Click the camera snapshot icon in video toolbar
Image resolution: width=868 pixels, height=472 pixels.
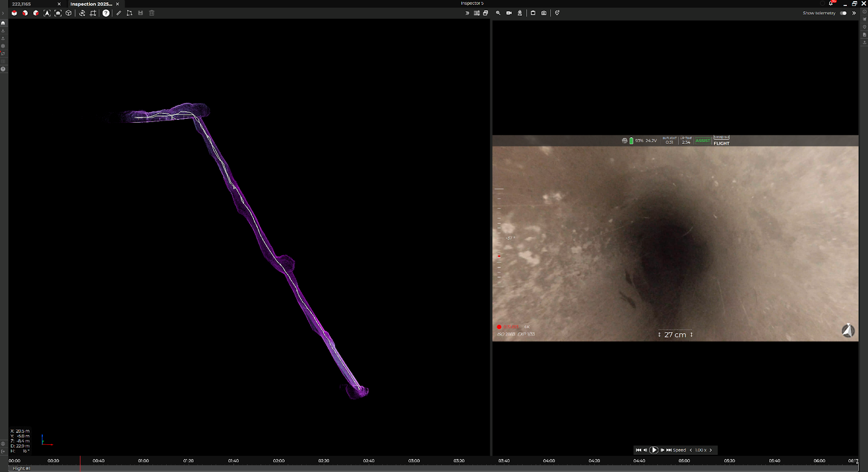(x=544, y=13)
